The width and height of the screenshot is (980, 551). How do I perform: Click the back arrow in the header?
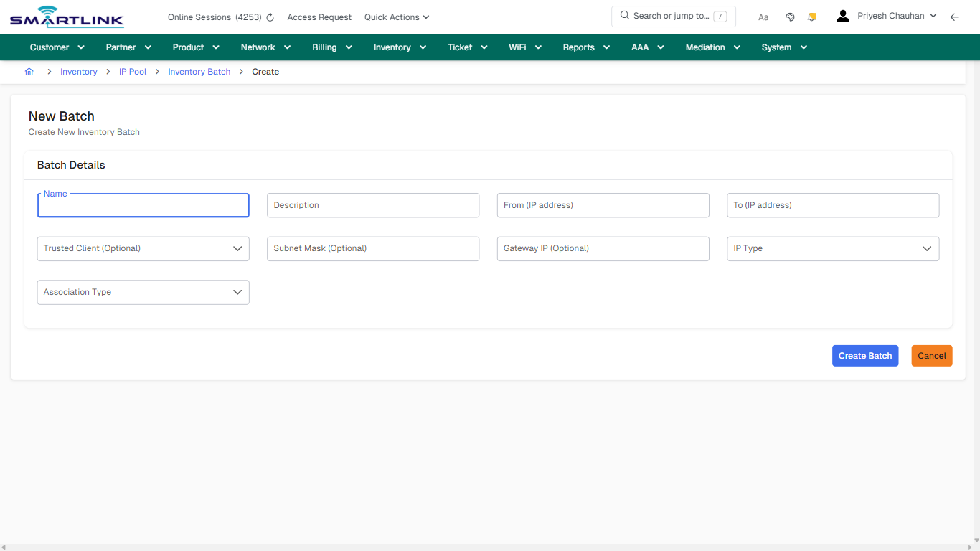click(x=955, y=16)
